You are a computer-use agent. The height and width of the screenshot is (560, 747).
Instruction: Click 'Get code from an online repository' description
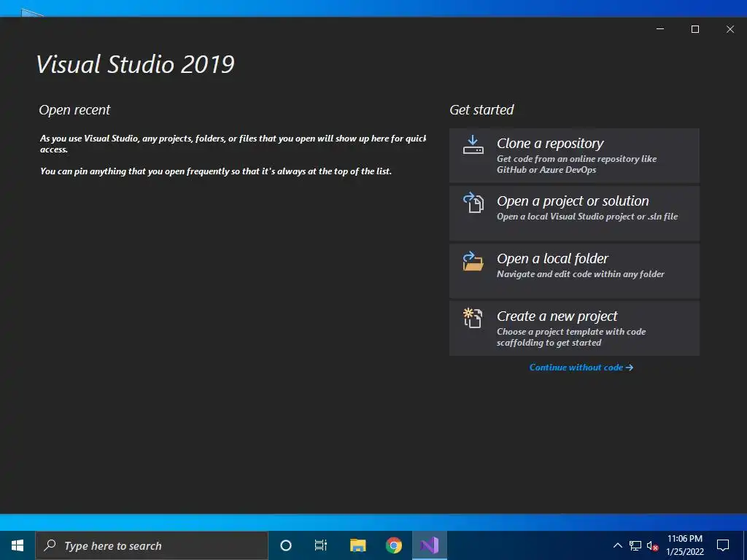click(576, 164)
